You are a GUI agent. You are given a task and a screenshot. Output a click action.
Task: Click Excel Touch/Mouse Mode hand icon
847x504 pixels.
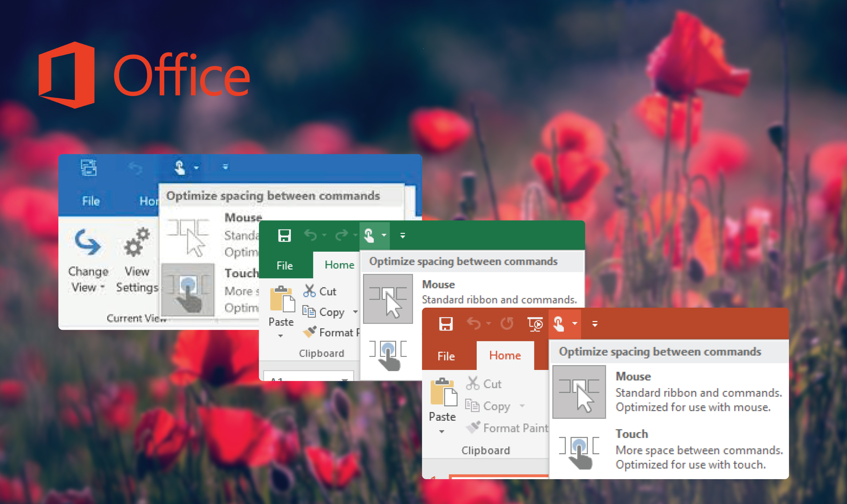click(x=369, y=235)
